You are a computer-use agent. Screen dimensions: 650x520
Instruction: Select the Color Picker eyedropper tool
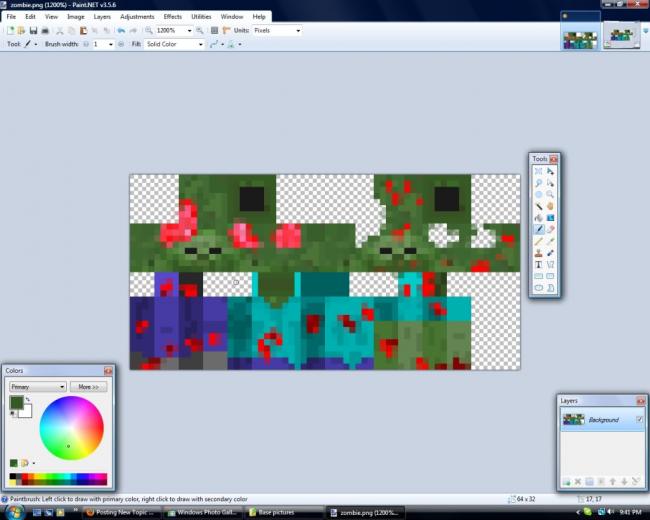[550, 241]
